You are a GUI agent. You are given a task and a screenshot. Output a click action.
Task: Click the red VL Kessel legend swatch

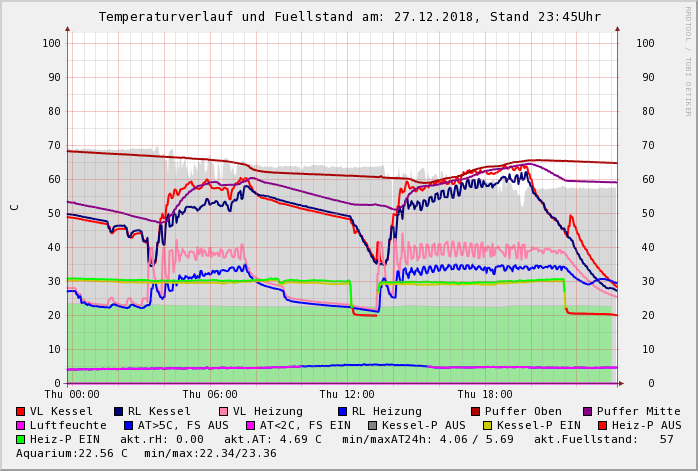[x=21, y=411]
